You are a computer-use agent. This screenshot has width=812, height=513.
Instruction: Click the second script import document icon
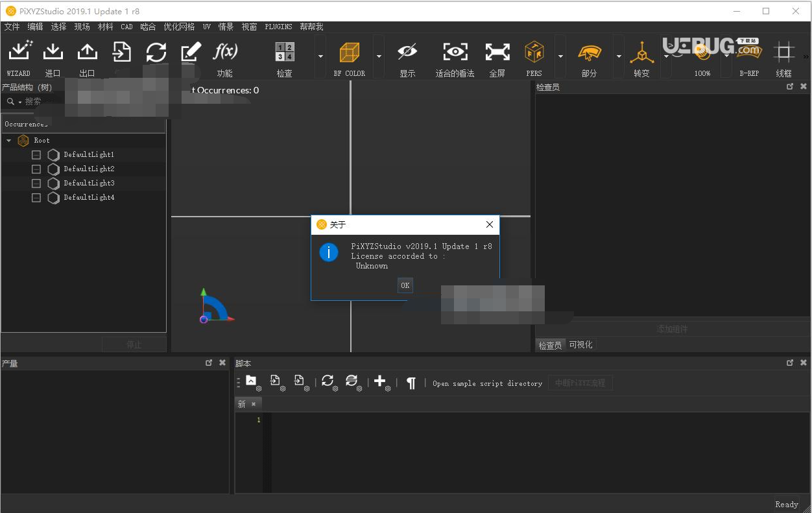click(300, 382)
